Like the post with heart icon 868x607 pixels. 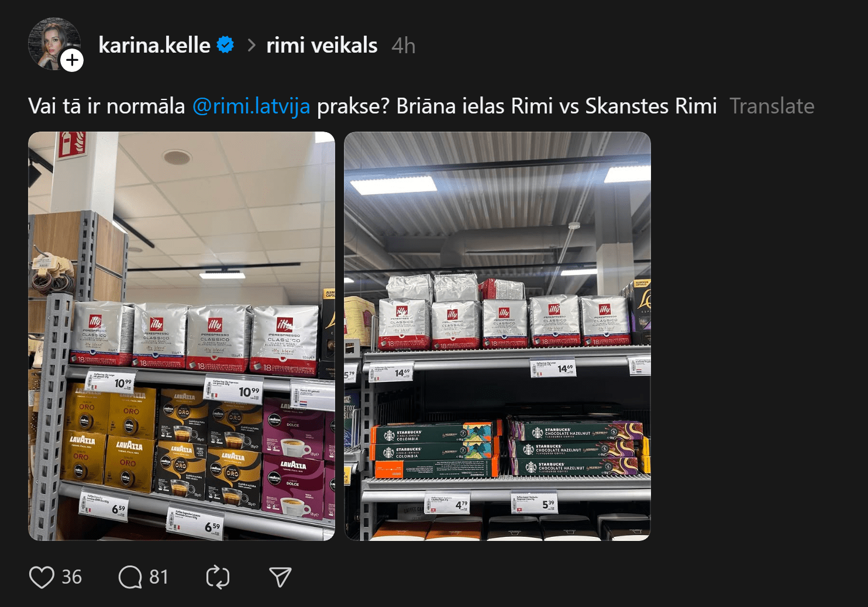coord(42,577)
